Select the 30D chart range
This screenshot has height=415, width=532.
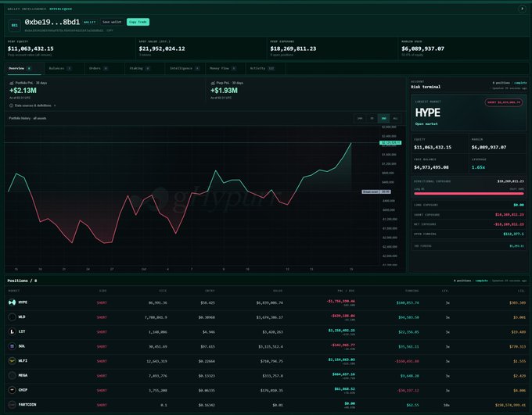click(x=383, y=118)
